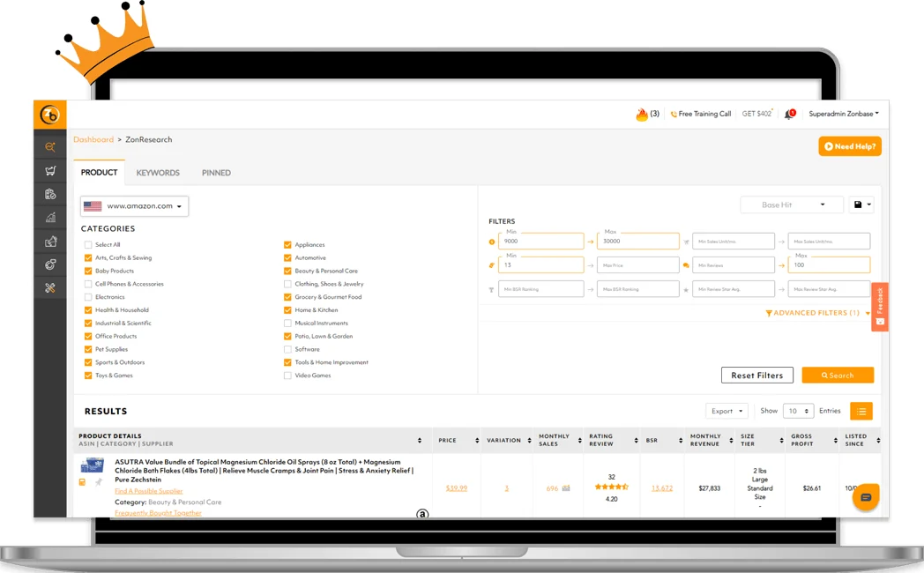Uncheck the Toys & Games category
The width and height of the screenshot is (924, 573).
click(88, 376)
